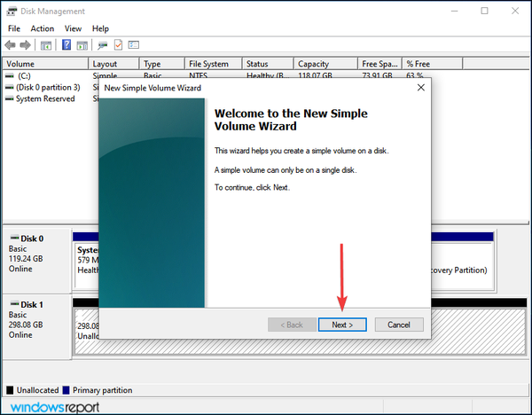This screenshot has height=415, width=532.
Task: Click the 118.07 GB capacity value
Action: click(315, 75)
